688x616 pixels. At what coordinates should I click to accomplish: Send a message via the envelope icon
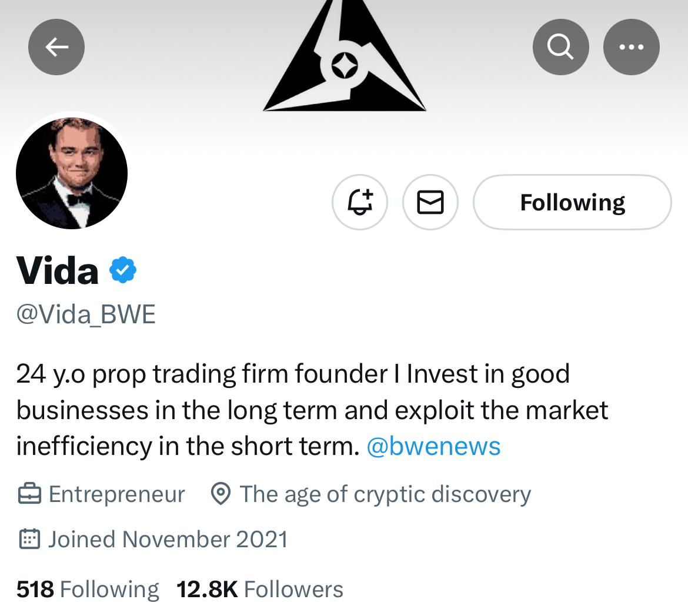pyautogui.click(x=430, y=202)
